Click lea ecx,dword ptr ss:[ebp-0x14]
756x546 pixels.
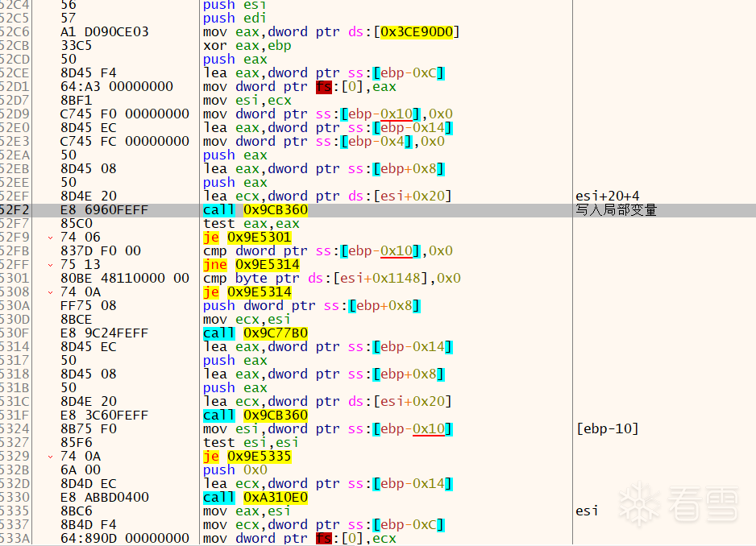(x=328, y=484)
